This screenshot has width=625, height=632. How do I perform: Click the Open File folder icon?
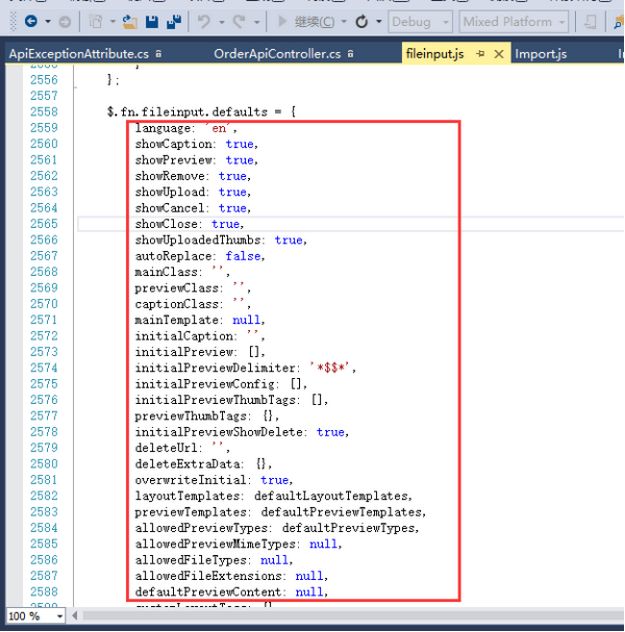click(130, 22)
